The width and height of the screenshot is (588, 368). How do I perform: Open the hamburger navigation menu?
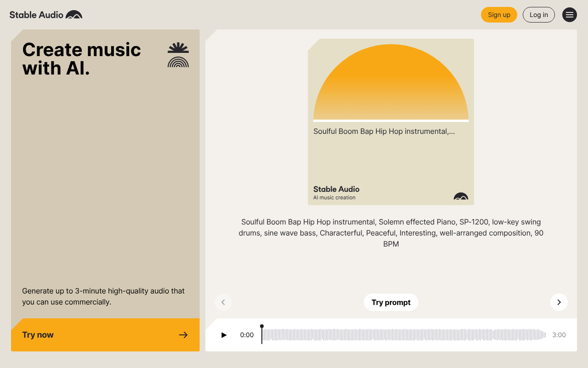(570, 15)
